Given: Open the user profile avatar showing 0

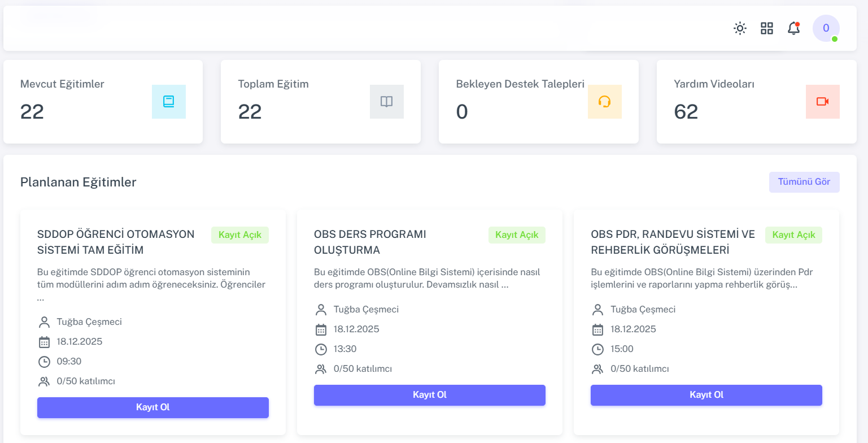Looking at the screenshot, I should [x=826, y=28].
